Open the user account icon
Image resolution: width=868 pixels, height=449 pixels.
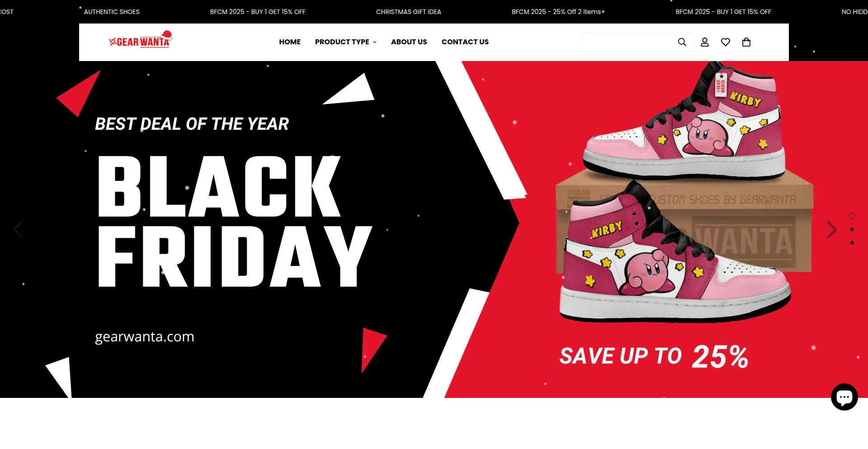(x=704, y=42)
